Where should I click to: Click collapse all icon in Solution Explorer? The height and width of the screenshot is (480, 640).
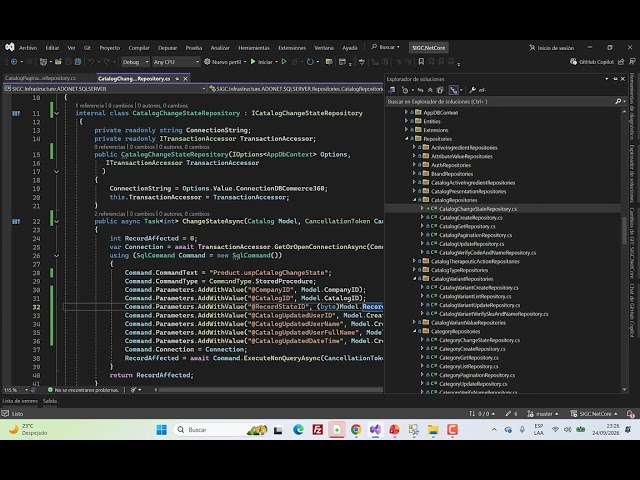tap(430, 90)
